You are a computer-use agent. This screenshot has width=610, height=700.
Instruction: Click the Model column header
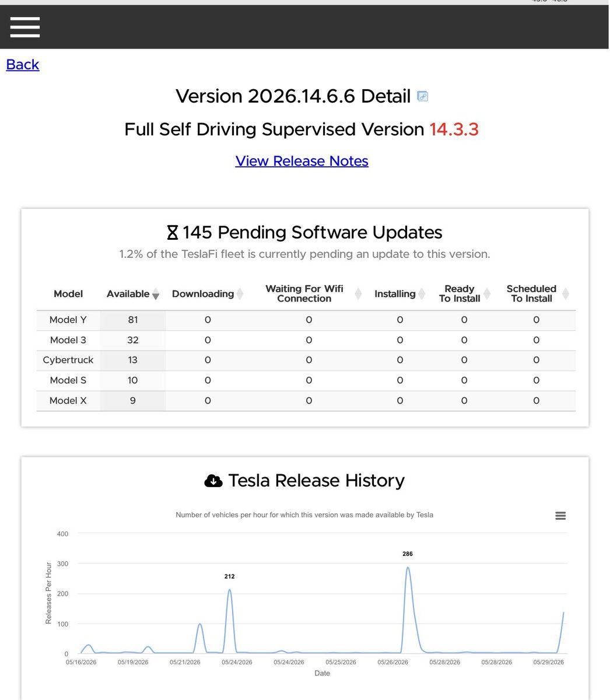coord(68,294)
